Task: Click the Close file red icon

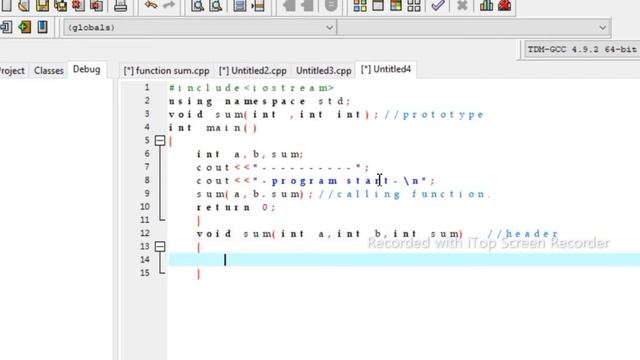Action: (78, 5)
